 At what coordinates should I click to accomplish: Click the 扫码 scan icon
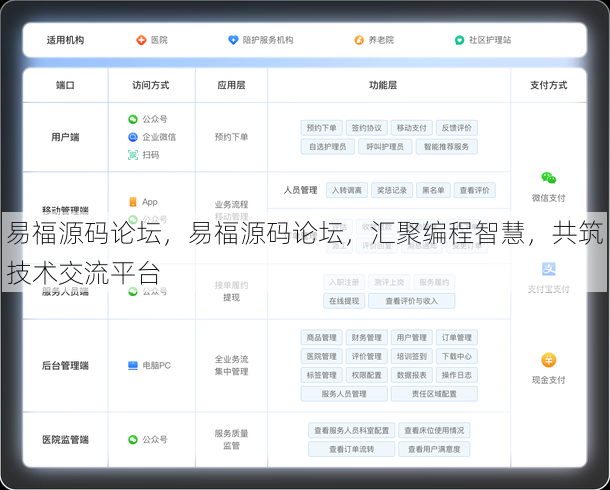pos(133,155)
